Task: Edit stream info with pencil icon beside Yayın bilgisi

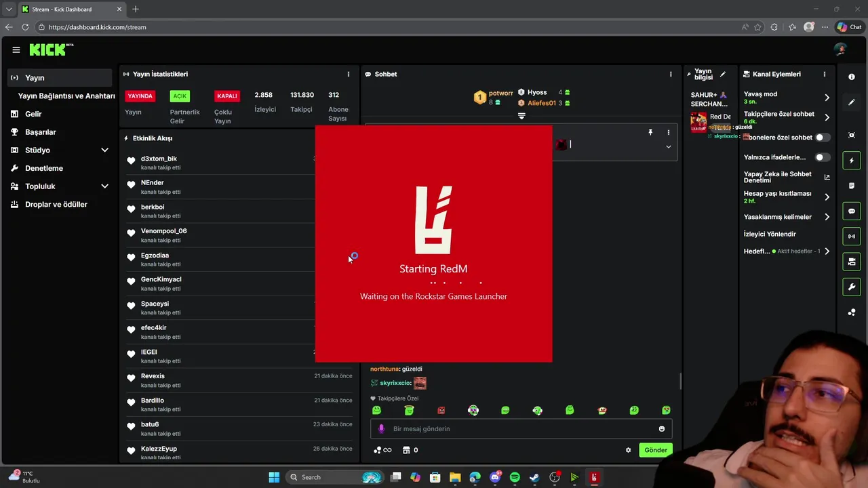Action: pyautogui.click(x=723, y=74)
